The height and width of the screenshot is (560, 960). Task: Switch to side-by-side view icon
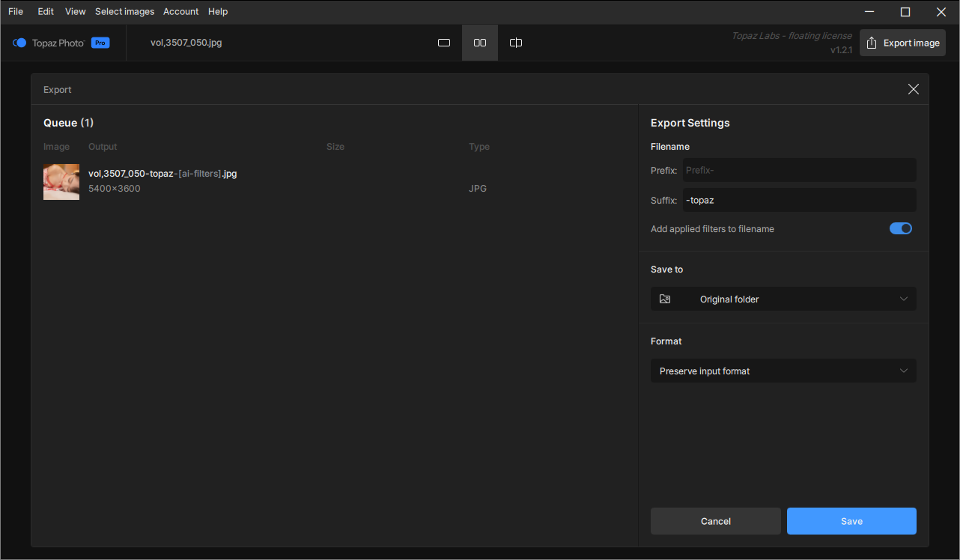click(x=480, y=43)
